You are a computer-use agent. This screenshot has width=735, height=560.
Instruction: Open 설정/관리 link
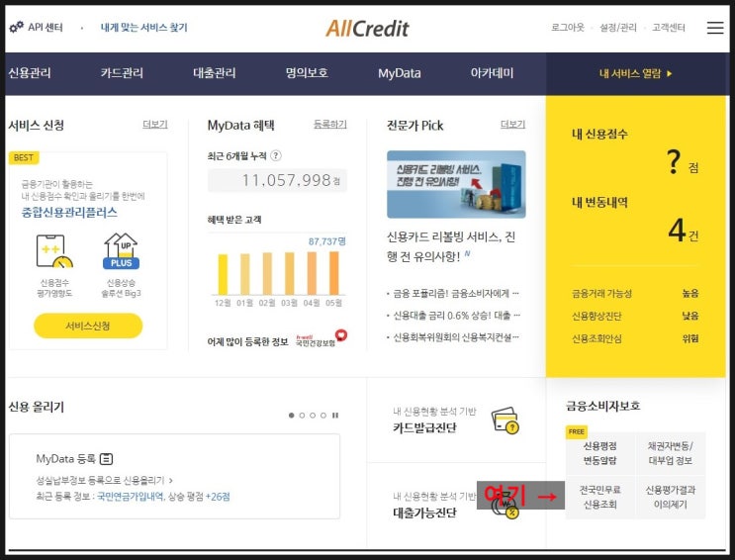618,27
